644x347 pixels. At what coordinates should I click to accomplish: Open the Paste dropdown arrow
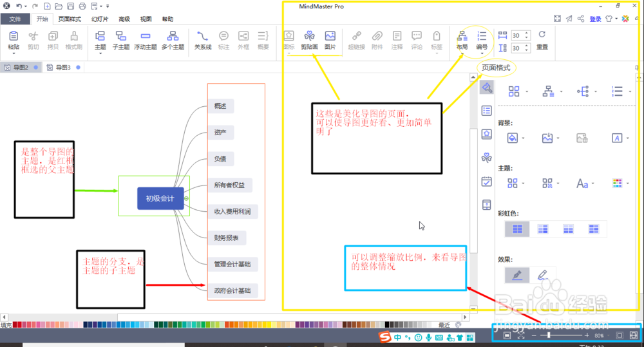14,53
